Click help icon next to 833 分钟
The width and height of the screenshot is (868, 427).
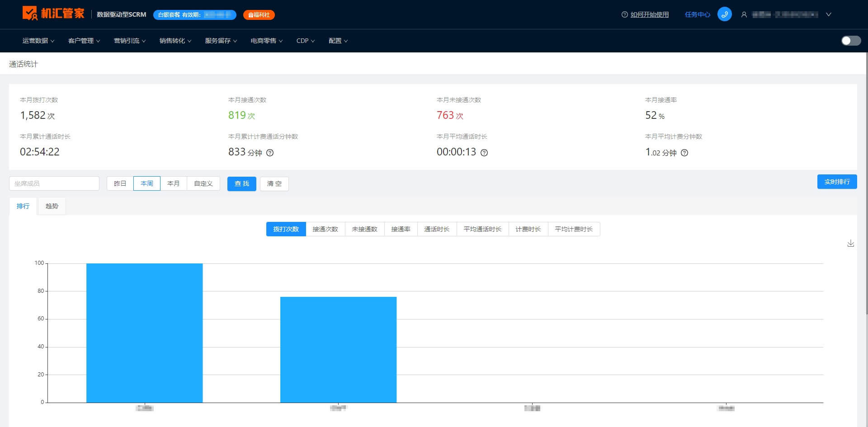tap(270, 153)
